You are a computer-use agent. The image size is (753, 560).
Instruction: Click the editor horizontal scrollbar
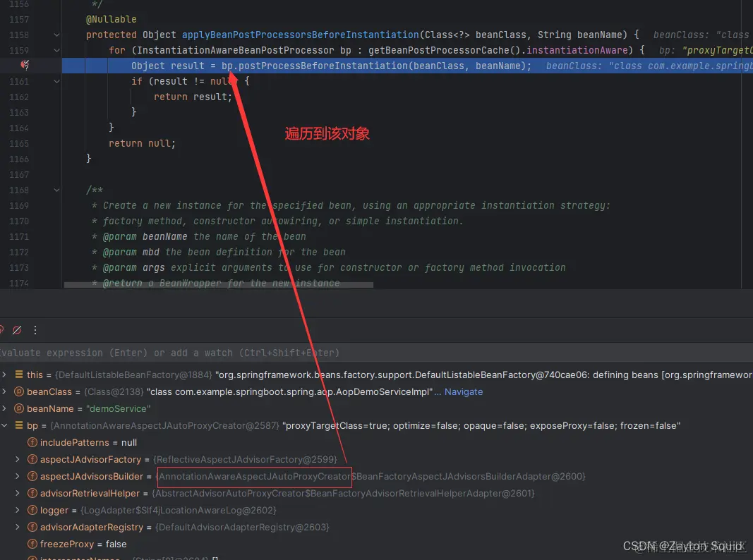(x=219, y=284)
